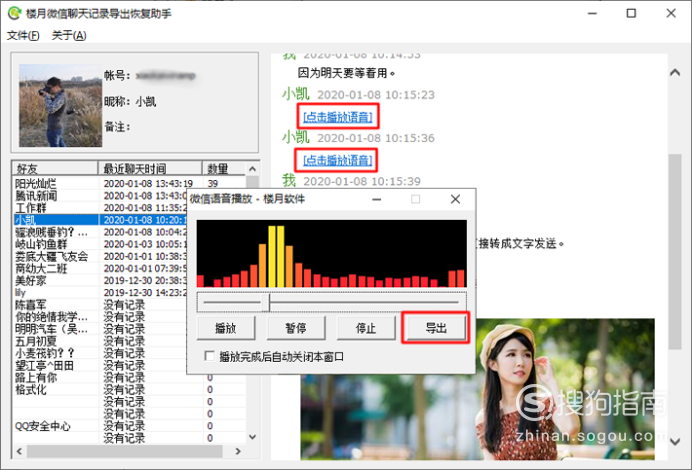Select friend 阳光灿烂 in list
Image resolution: width=692 pixels, height=470 pixels.
[36, 184]
